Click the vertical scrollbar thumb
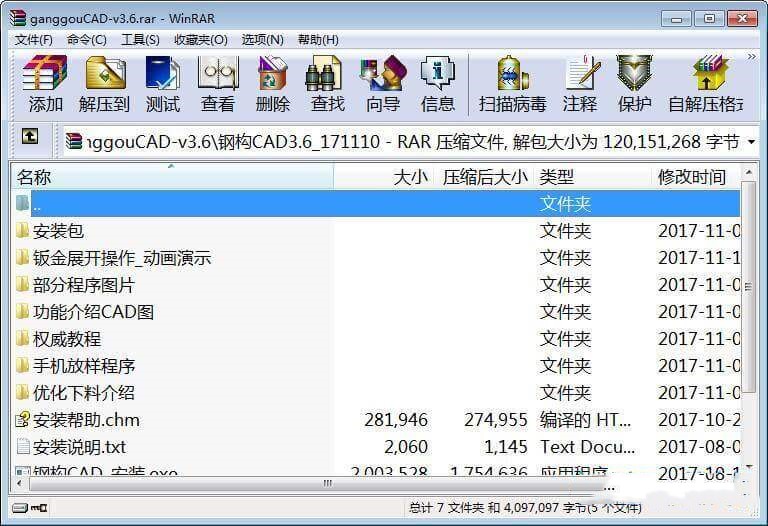 coord(748,287)
